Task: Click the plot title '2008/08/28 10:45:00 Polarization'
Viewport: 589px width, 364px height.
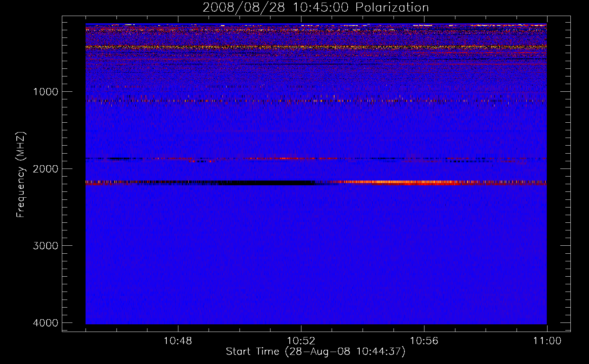Action: point(316,8)
